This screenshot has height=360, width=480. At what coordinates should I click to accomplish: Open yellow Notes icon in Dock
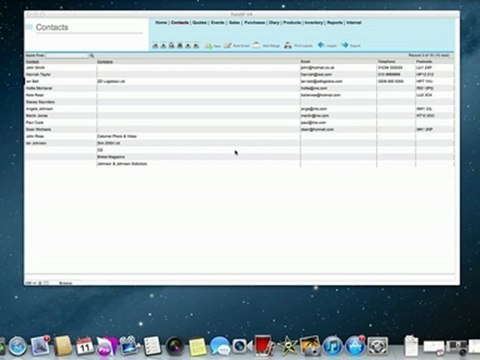tap(197, 347)
